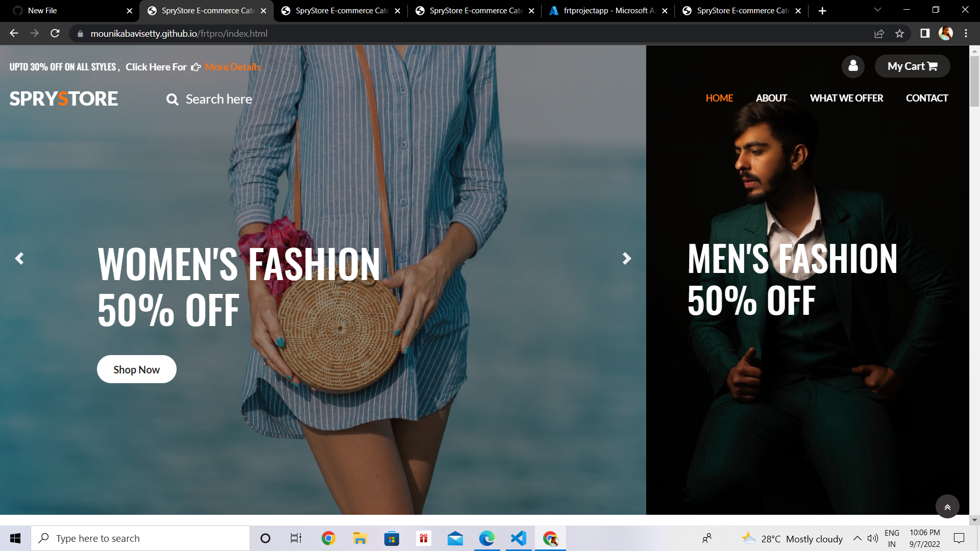Click the user account icon
Viewport: 980px width, 551px height.
pyautogui.click(x=853, y=66)
